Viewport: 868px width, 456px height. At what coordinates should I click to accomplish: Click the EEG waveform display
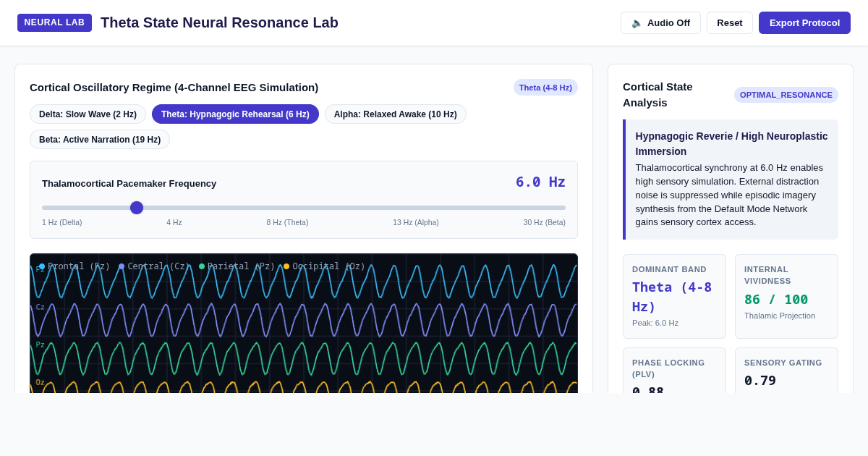(x=304, y=324)
